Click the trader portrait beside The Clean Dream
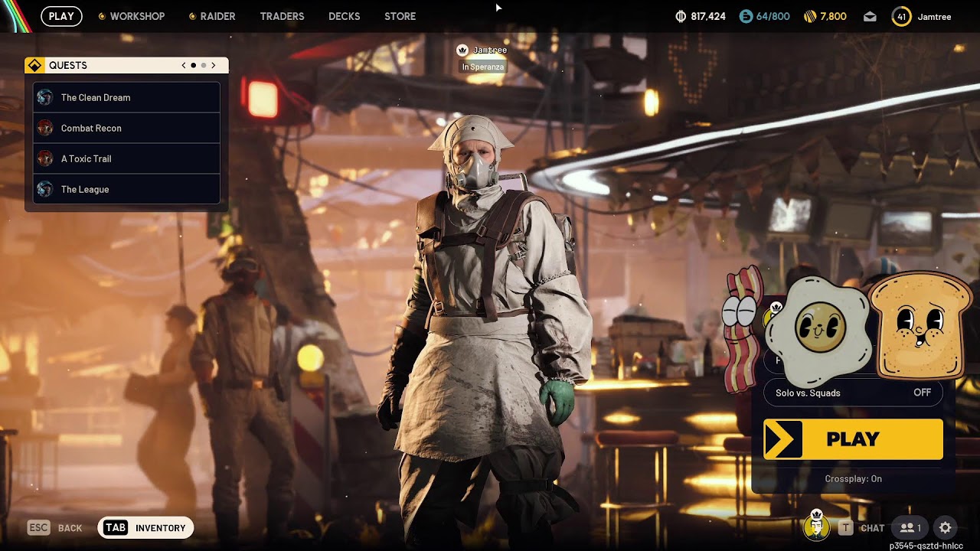The width and height of the screenshot is (980, 551). [x=45, y=97]
